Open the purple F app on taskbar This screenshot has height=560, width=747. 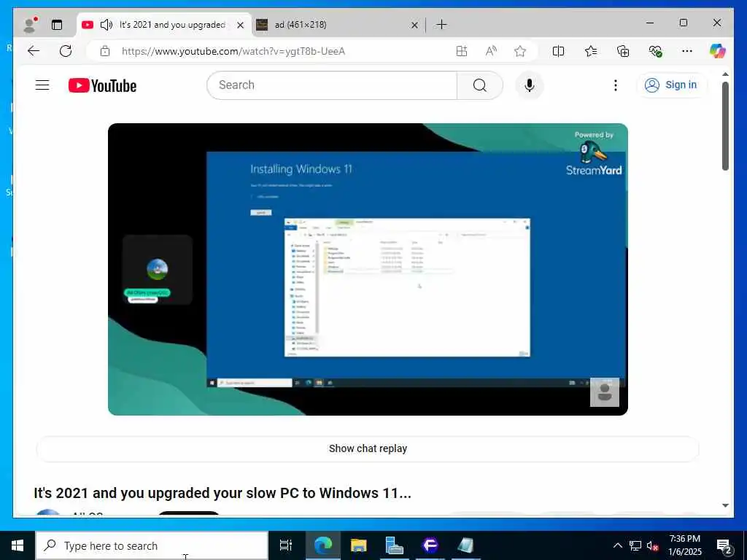pos(430,545)
